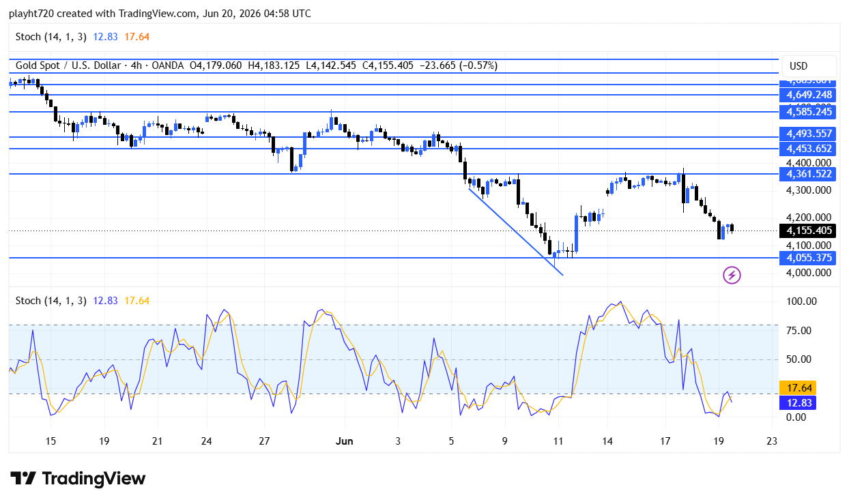Select the descending blue trendline on the chart
849x504 pixels.
coord(515,231)
